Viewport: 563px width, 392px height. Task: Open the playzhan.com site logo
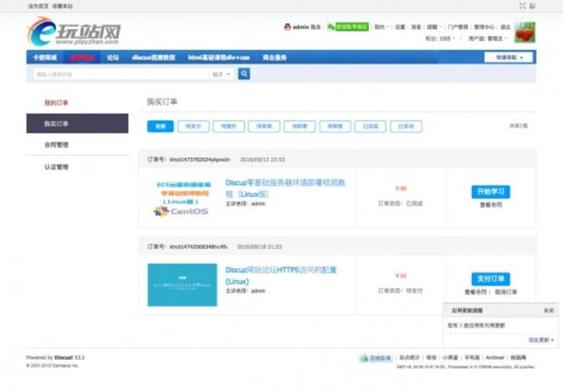tap(74, 32)
